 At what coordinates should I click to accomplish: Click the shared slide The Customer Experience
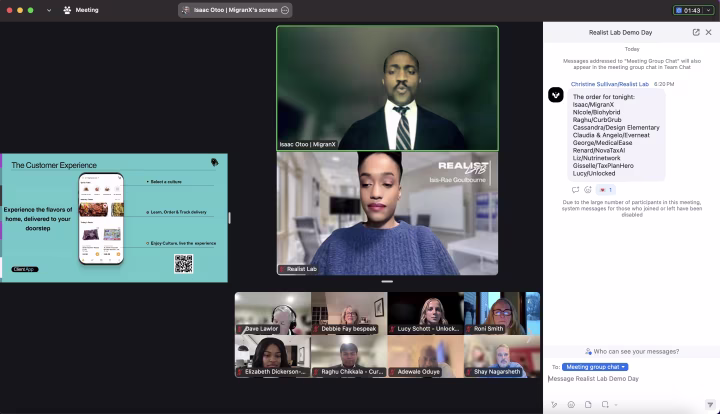tap(114, 218)
